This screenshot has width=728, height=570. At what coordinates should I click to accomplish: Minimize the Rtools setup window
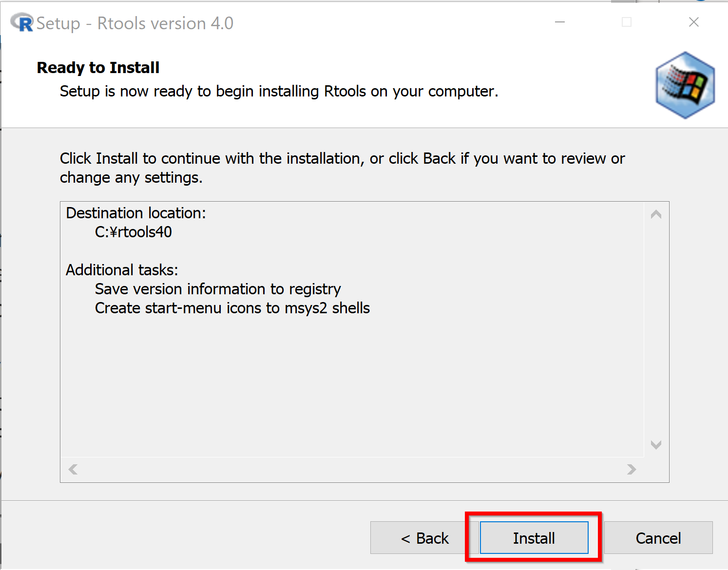click(560, 22)
